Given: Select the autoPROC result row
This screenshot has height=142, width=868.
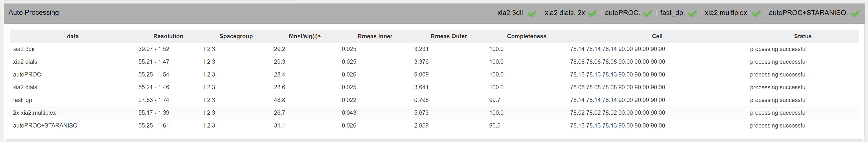Looking at the screenshot, I should point(434,74).
